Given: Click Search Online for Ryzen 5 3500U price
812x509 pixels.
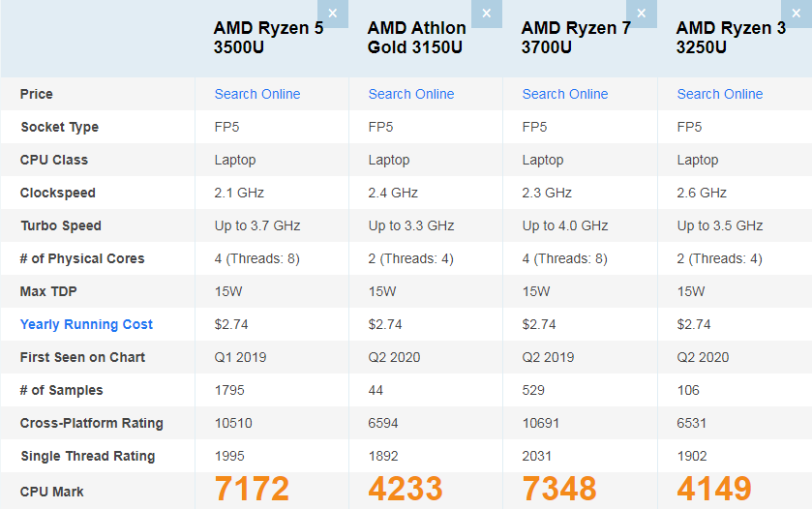Looking at the screenshot, I should (x=256, y=94).
